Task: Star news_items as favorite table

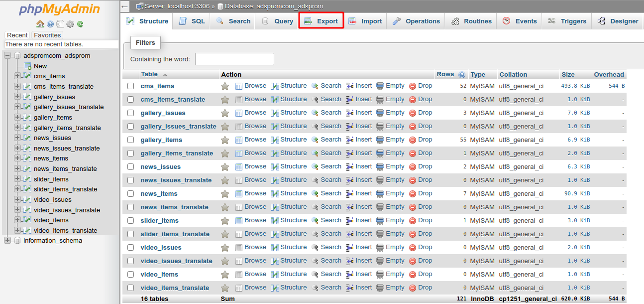Action: (225, 194)
